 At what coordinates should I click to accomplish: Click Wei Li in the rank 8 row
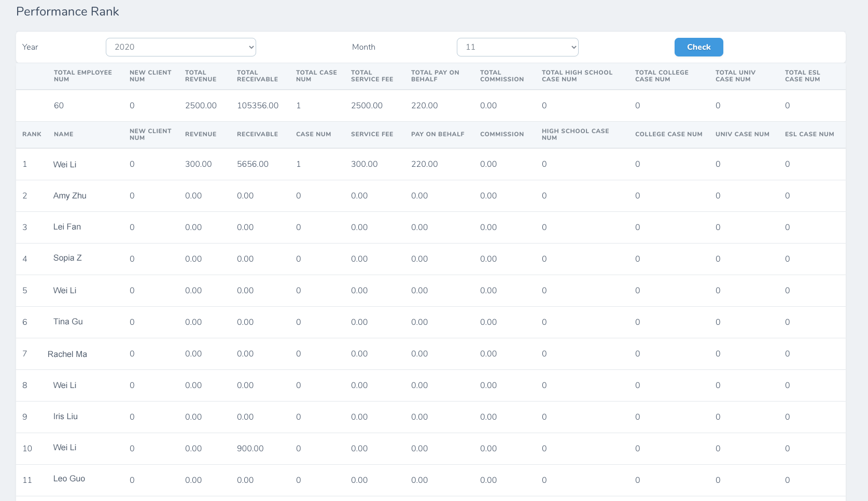point(65,385)
